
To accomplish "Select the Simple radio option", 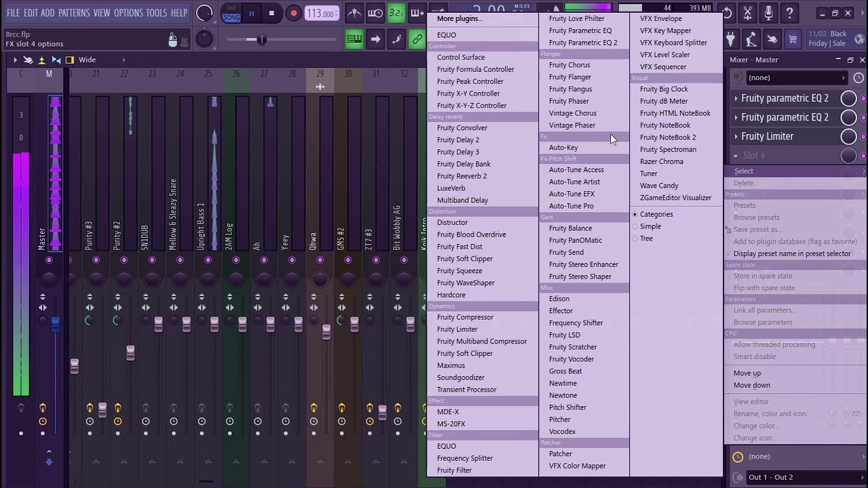I will pyautogui.click(x=650, y=226).
